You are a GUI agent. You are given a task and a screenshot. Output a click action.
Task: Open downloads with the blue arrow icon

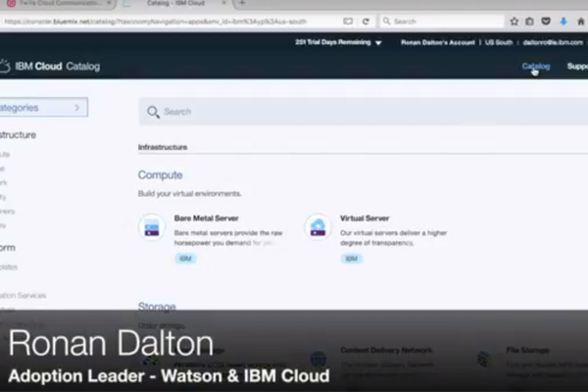point(563,22)
